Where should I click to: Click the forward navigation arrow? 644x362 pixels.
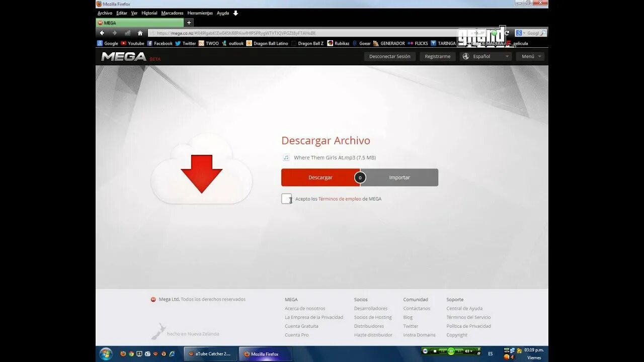[114, 33]
